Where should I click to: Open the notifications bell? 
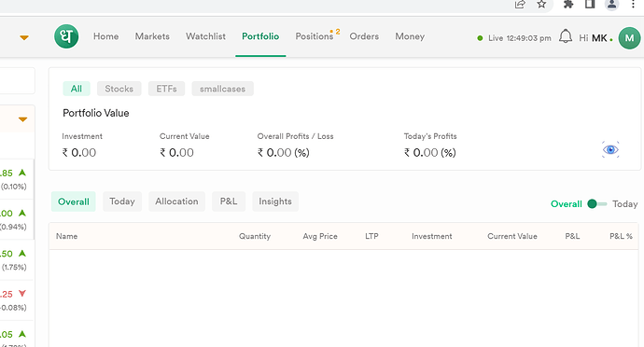(566, 36)
